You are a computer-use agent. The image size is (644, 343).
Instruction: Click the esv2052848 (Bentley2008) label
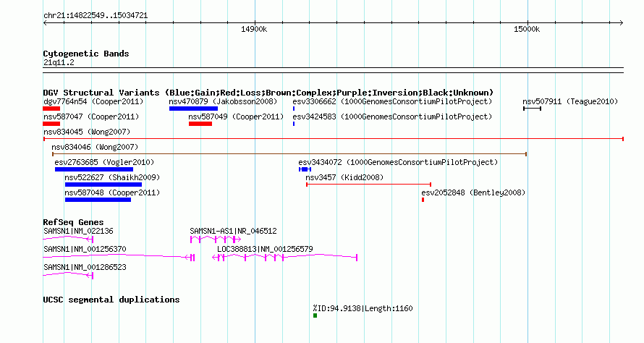[473, 192]
